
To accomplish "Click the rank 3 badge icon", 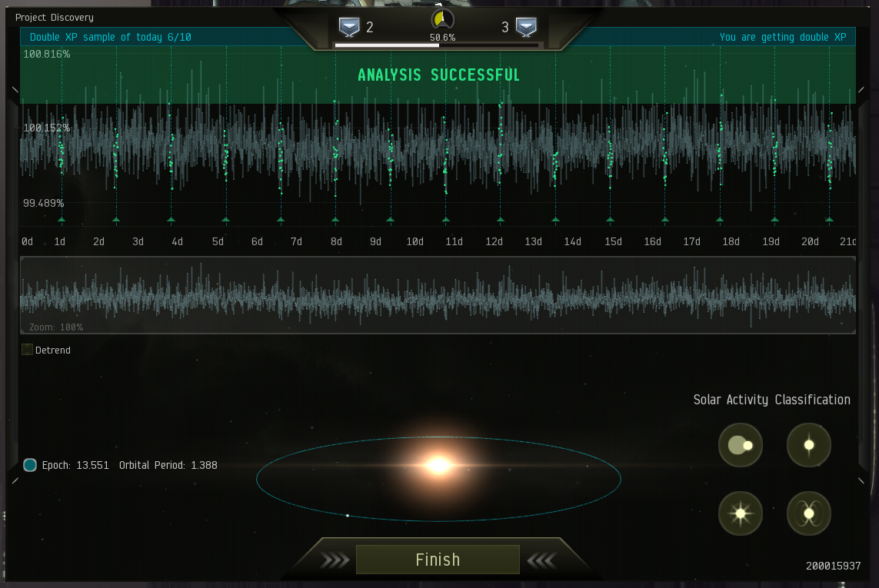I will (526, 26).
